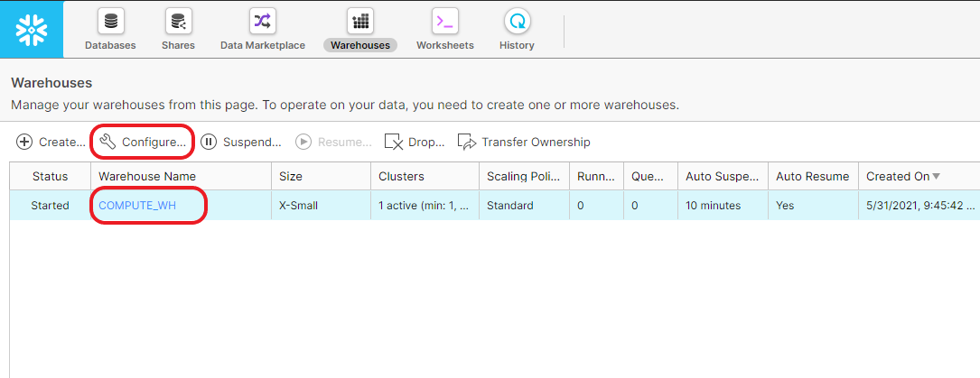Open the Shares icon
The image size is (980, 378).
point(178,22)
